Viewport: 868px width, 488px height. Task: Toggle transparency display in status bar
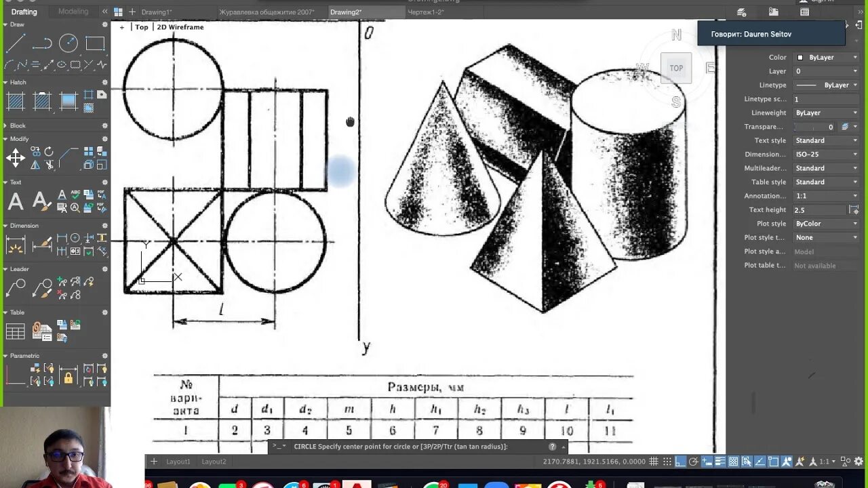734,462
